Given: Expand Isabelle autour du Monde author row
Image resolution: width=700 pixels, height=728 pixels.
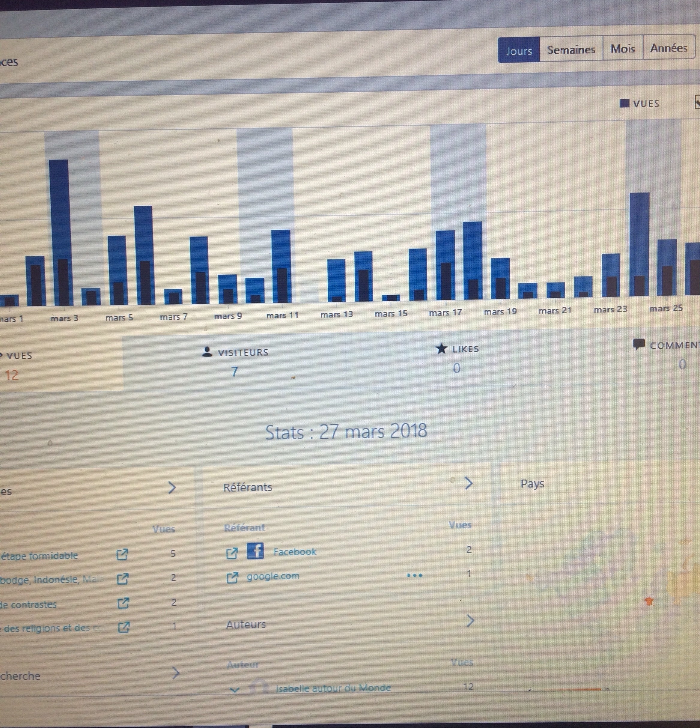Looking at the screenshot, I should tap(234, 690).
